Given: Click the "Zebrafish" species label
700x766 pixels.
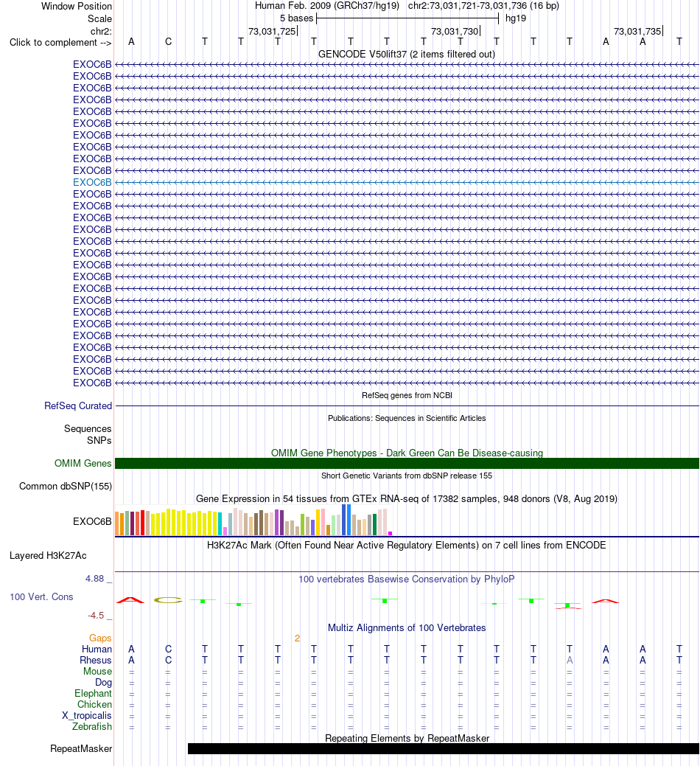Looking at the screenshot, I should coord(92,726).
